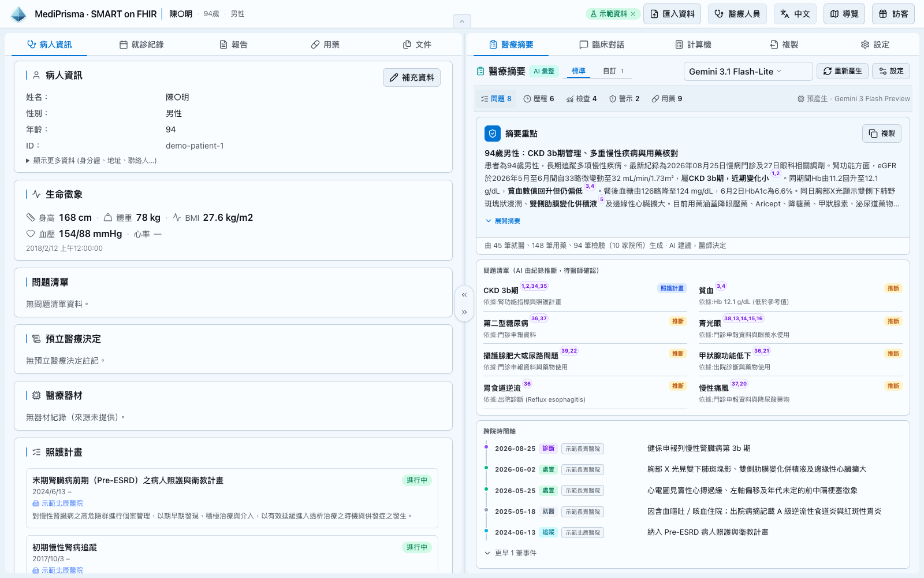The image size is (924, 578).
Task: Open the Gemini 3.1 Flash-Lite model dropdown
Action: point(748,71)
